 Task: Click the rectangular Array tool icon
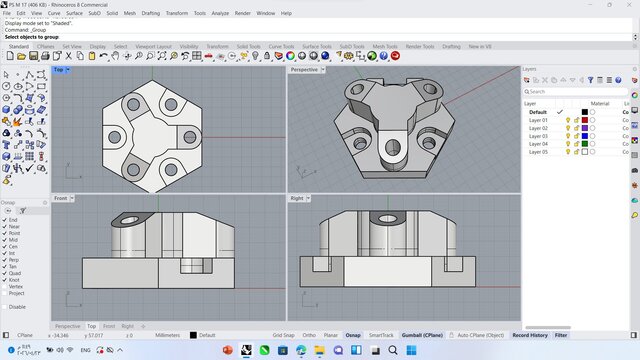point(29,156)
